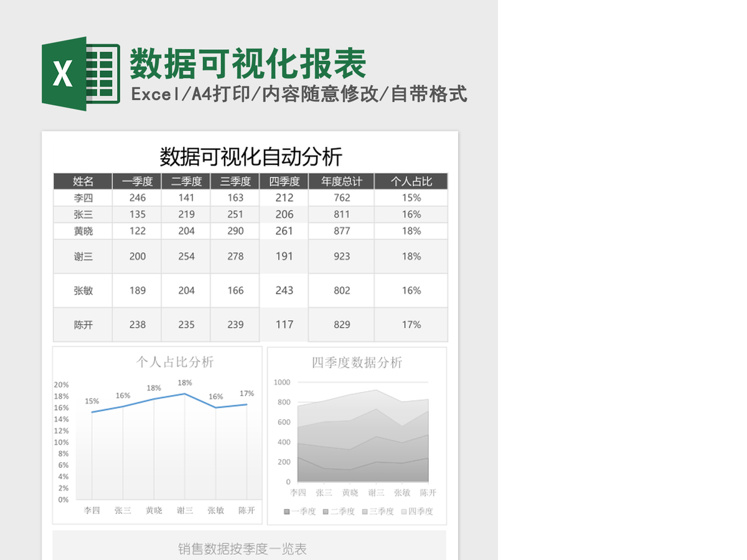Select the 黄晓 name cell in table

click(83, 231)
